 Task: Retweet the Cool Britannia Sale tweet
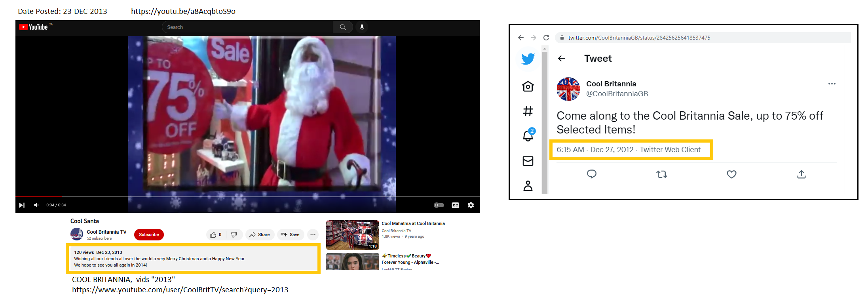662,174
